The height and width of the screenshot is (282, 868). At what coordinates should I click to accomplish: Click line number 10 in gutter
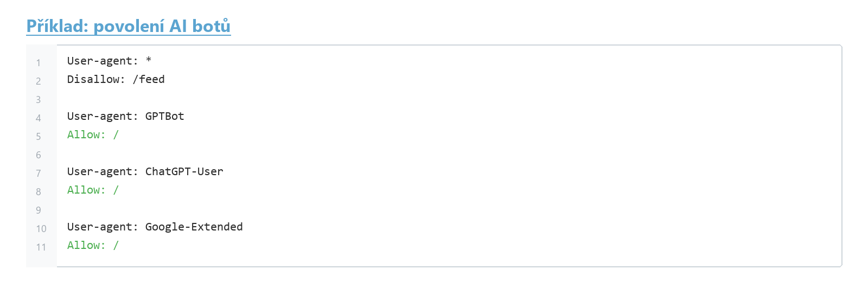pyautogui.click(x=41, y=229)
